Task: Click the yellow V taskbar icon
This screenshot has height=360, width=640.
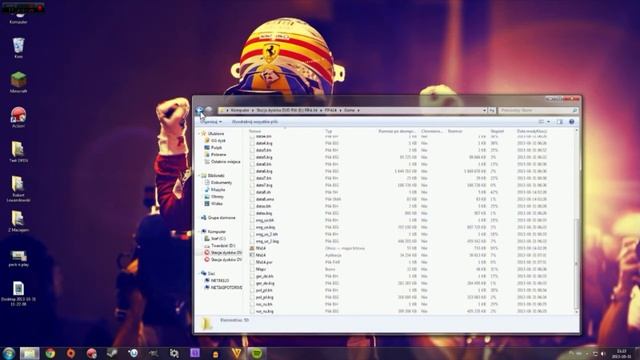Action: pos(236,353)
